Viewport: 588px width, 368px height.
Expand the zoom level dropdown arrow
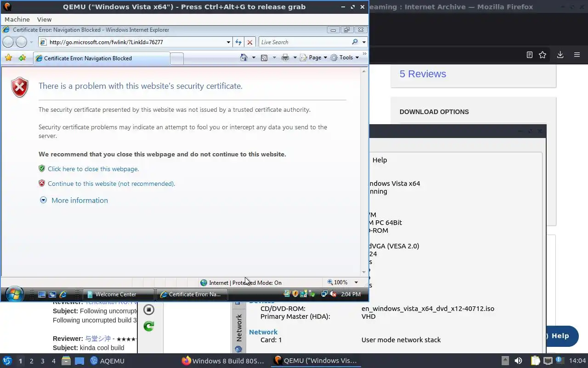356,282
